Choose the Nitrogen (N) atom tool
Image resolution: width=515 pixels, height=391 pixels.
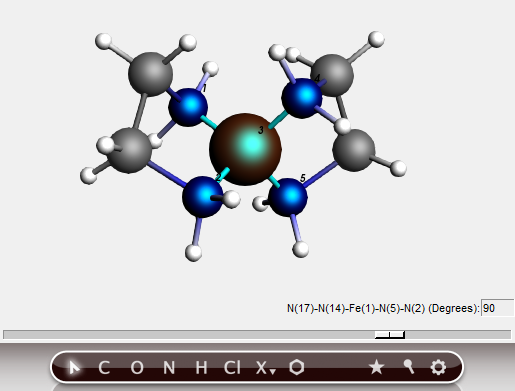pyautogui.click(x=169, y=368)
